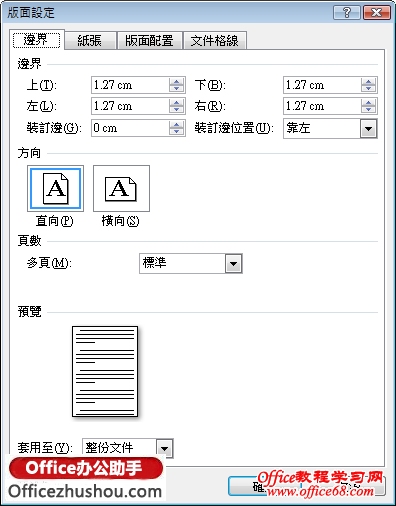396x506 pixels.
Task: Select the 橫向(S) landscape orientation icon
Action: pos(121,189)
